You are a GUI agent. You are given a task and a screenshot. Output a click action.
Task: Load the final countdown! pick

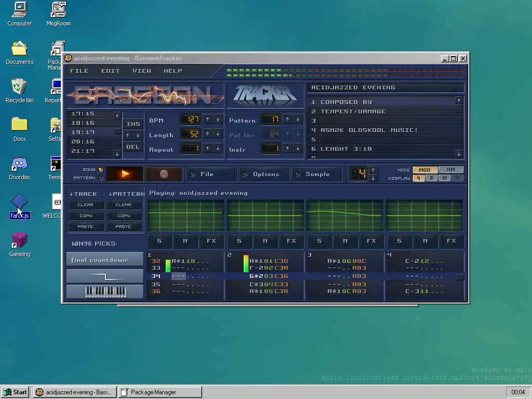(x=105, y=260)
